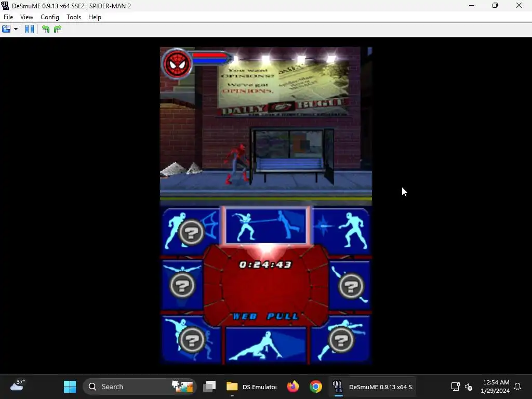This screenshot has height=399, width=532.
Task: Open the clock showing 12:54 AM
Action: click(x=495, y=387)
